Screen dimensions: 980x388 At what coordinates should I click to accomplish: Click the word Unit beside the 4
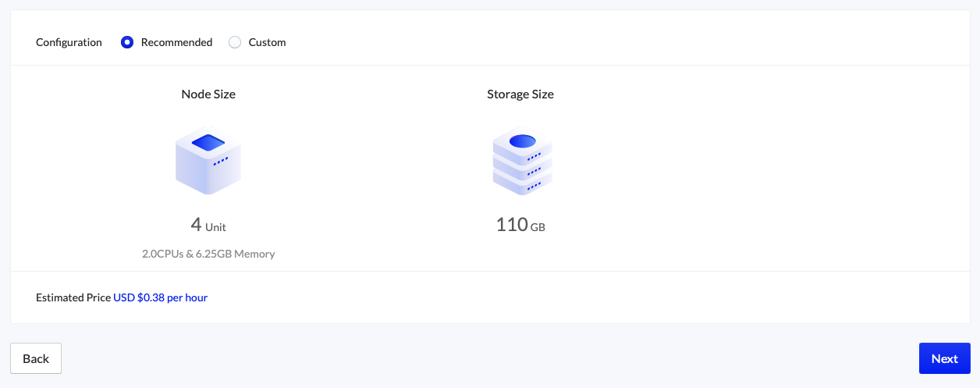(215, 227)
